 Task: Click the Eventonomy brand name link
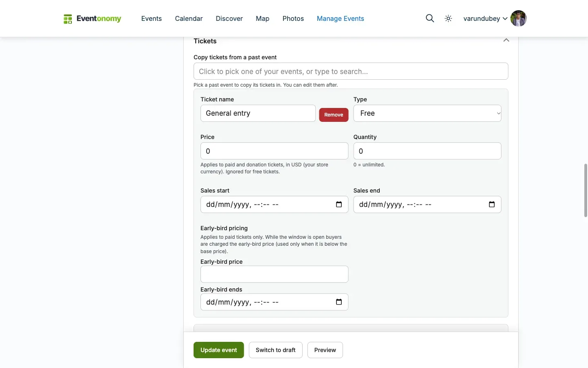[x=99, y=18]
